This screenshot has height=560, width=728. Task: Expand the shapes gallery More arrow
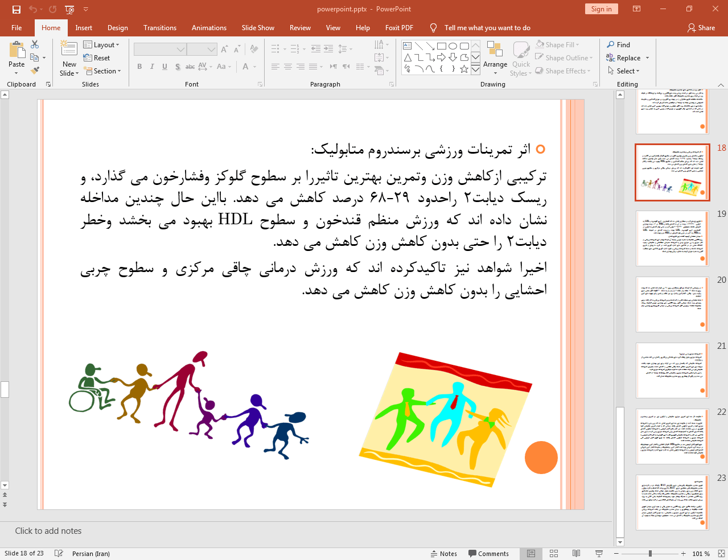(x=475, y=69)
